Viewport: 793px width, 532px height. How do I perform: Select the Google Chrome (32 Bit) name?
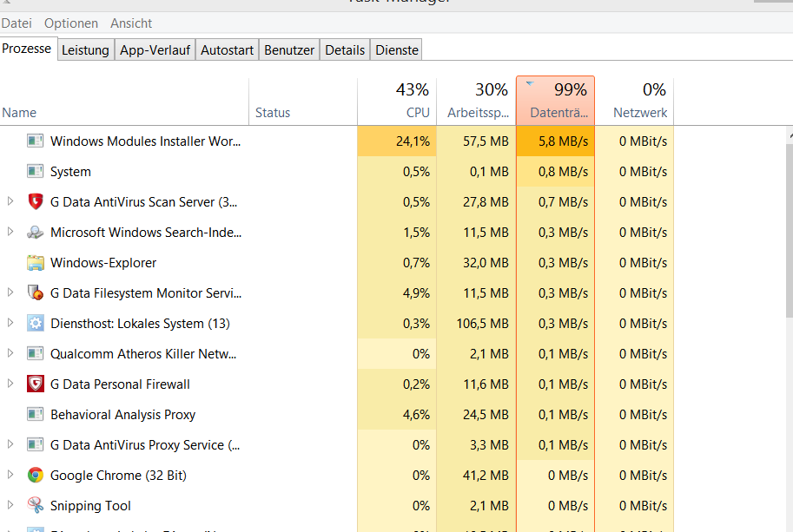pos(118,476)
